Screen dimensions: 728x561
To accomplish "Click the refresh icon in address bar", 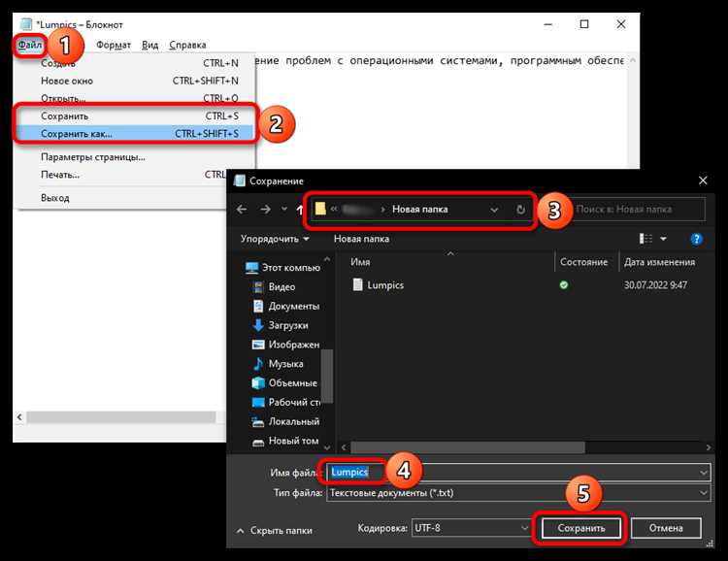I will tap(520, 210).
